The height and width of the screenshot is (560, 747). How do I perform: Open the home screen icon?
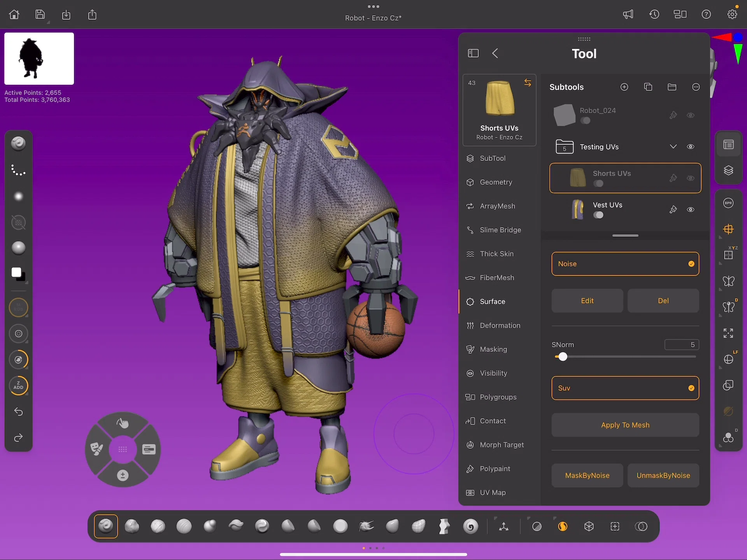14,15
